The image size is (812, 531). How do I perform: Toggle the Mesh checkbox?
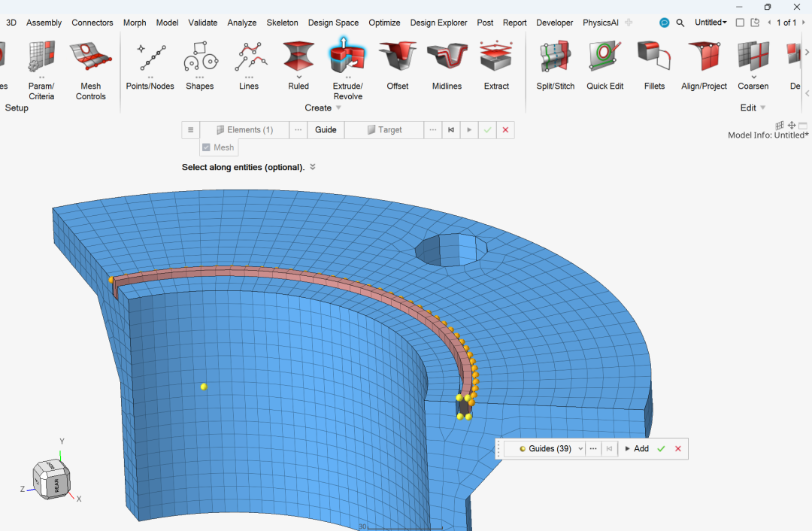coord(207,147)
